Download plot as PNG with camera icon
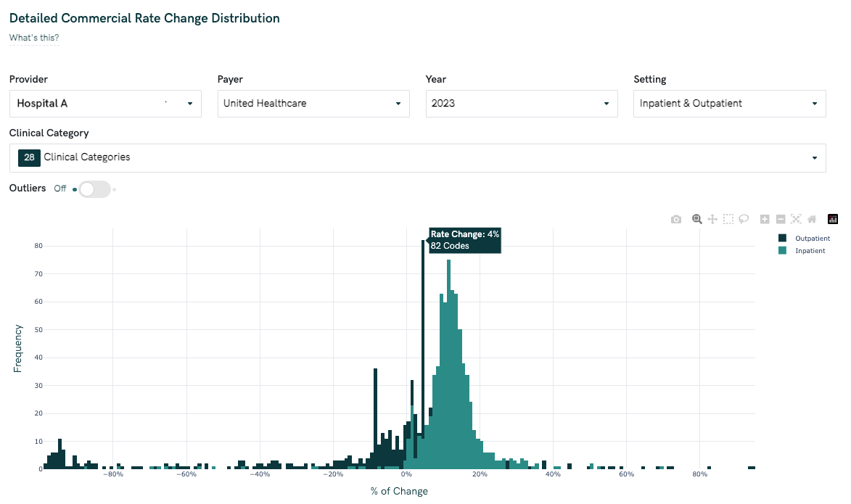This screenshot has width=851, height=504. click(676, 219)
